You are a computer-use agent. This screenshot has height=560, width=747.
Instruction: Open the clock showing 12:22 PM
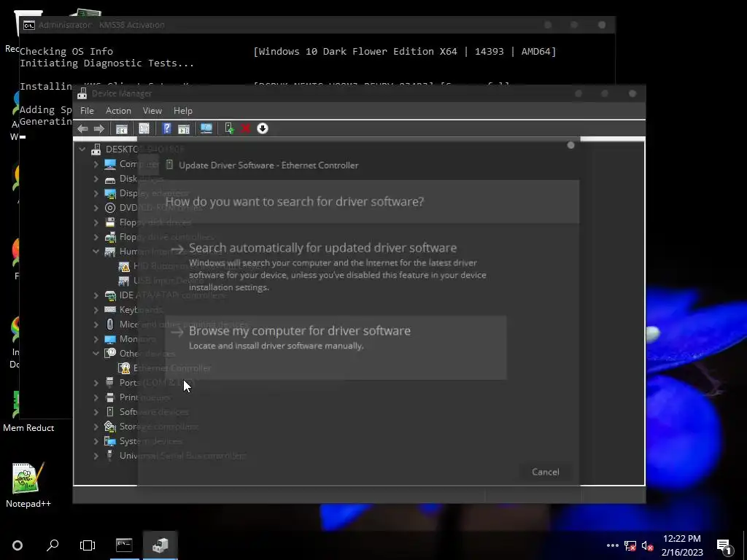682,545
